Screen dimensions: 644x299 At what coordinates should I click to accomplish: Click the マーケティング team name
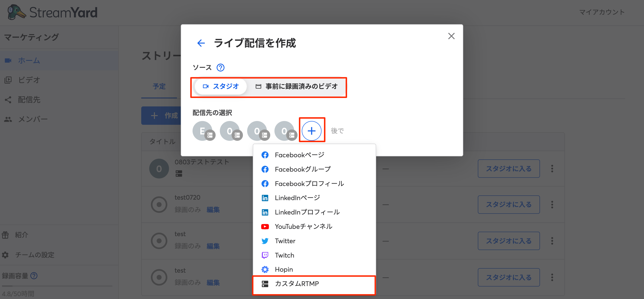(x=31, y=37)
